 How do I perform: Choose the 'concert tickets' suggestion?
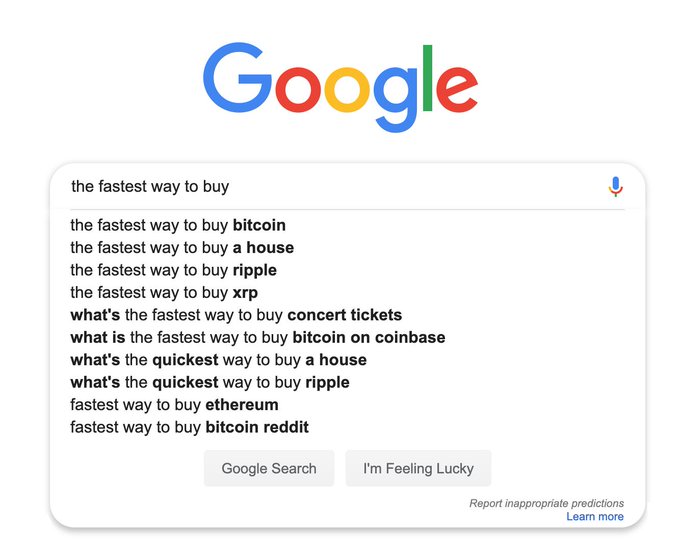pyautogui.click(x=236, y=315)
